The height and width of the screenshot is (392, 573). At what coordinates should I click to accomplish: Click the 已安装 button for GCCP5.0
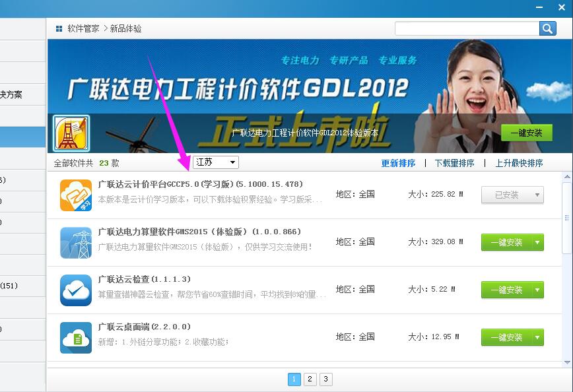tap(506, 195)
